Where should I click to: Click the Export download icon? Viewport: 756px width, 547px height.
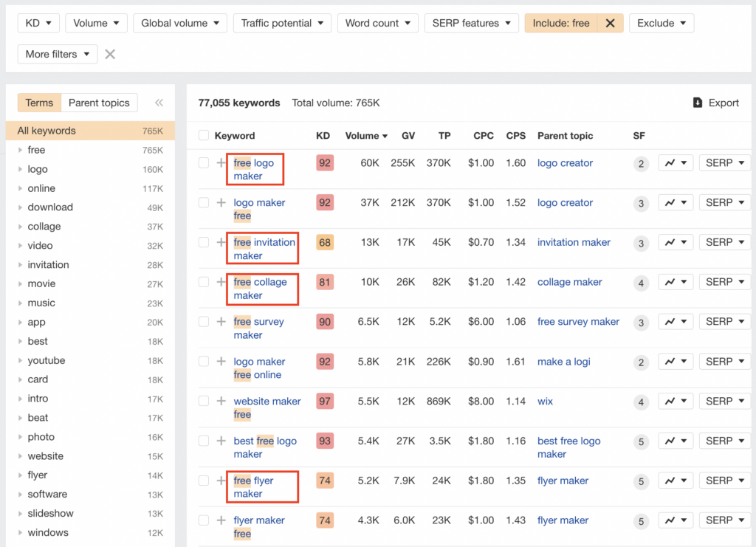[697, 103]
